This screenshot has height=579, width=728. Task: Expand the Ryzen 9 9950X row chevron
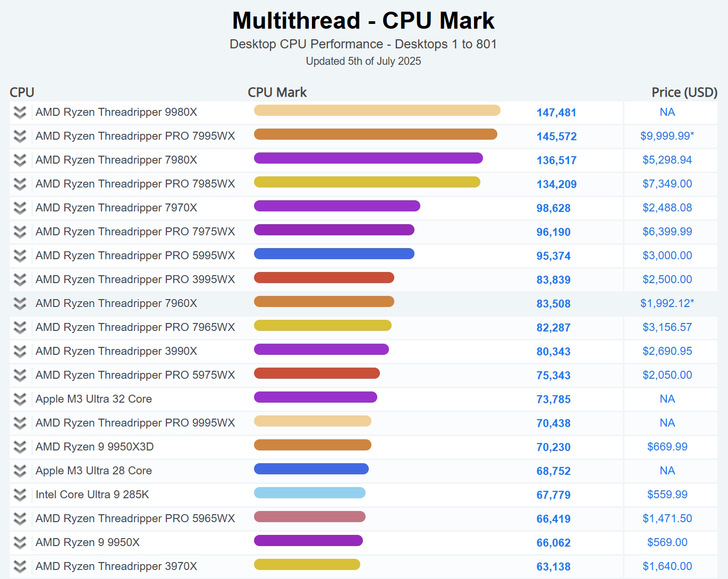20,543
